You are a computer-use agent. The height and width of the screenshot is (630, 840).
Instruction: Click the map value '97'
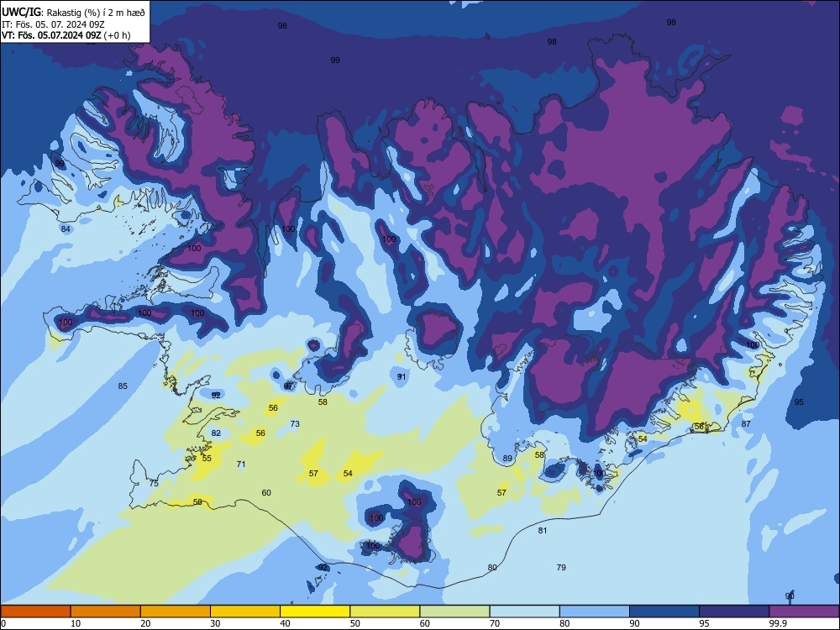coord(288,386)
